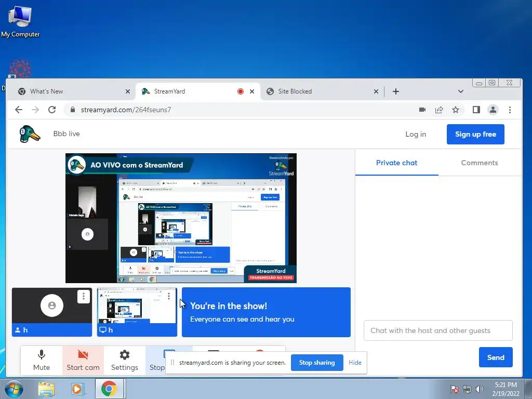Screen dimensions: 532x399
Task: Toggle the browser side panel
Action: pos(476,110)
